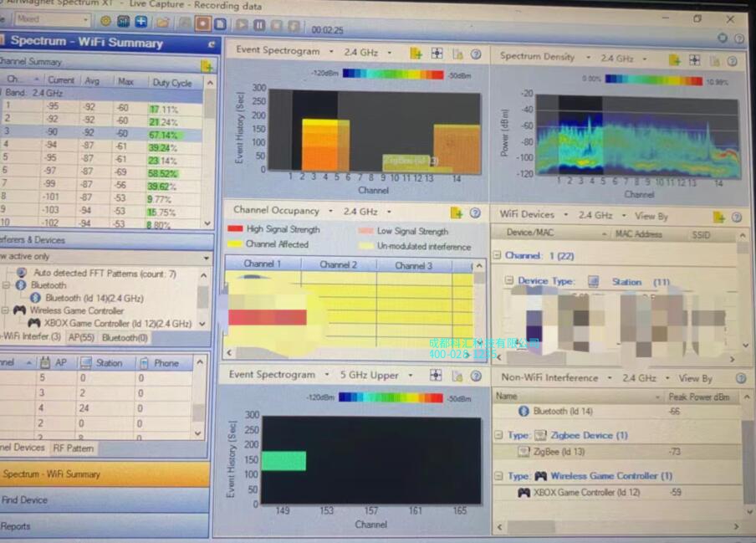
Task: Click Channel Summary scrollbar down arrow
Action: [x=207, y=223]
